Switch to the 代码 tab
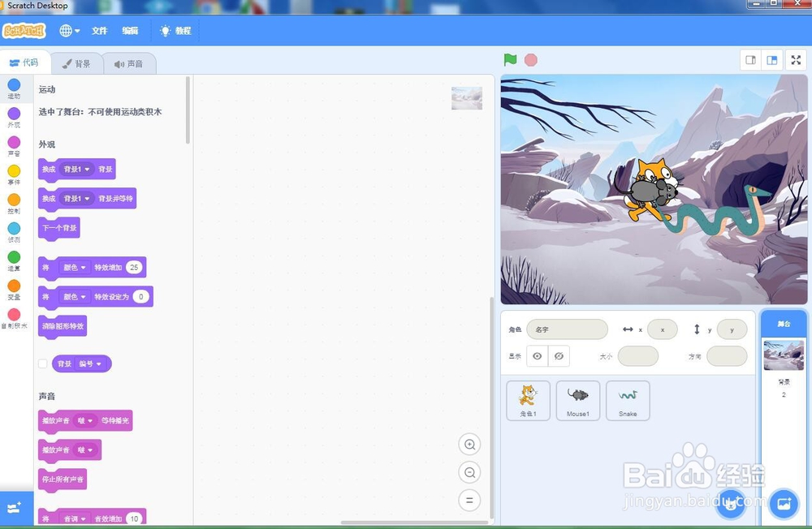The width and height of the screenshot is (812, 529). pos(24,62)
